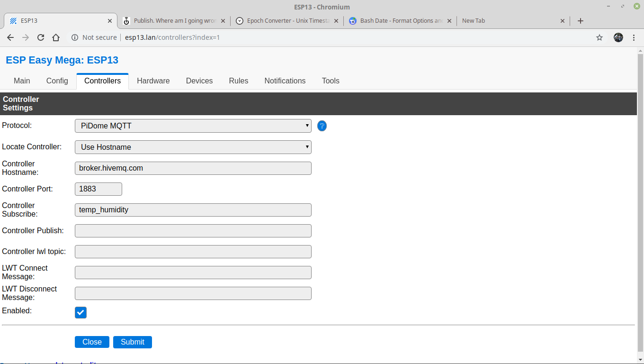This screenshot has height=364, width=644.
Task: Click the Controller Hostname field
Action: 193,168
